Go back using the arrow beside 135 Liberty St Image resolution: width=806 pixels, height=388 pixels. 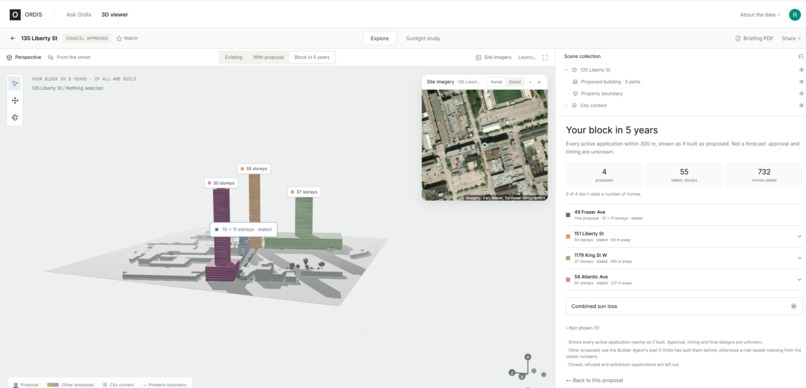tap(13, 39)
